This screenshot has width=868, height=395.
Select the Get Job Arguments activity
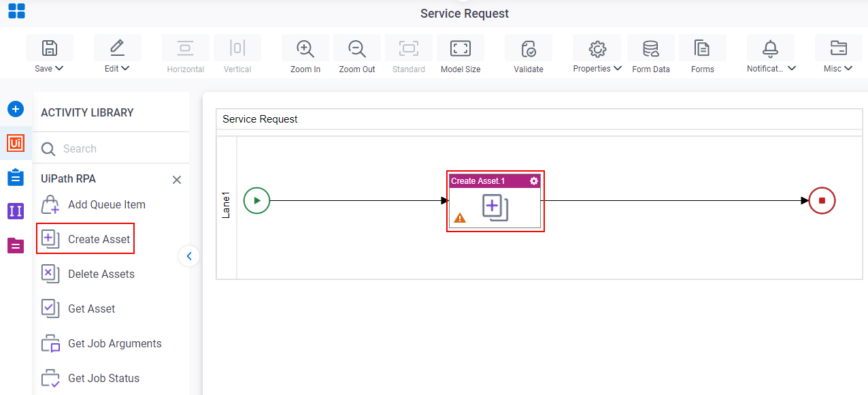[101, 343]
